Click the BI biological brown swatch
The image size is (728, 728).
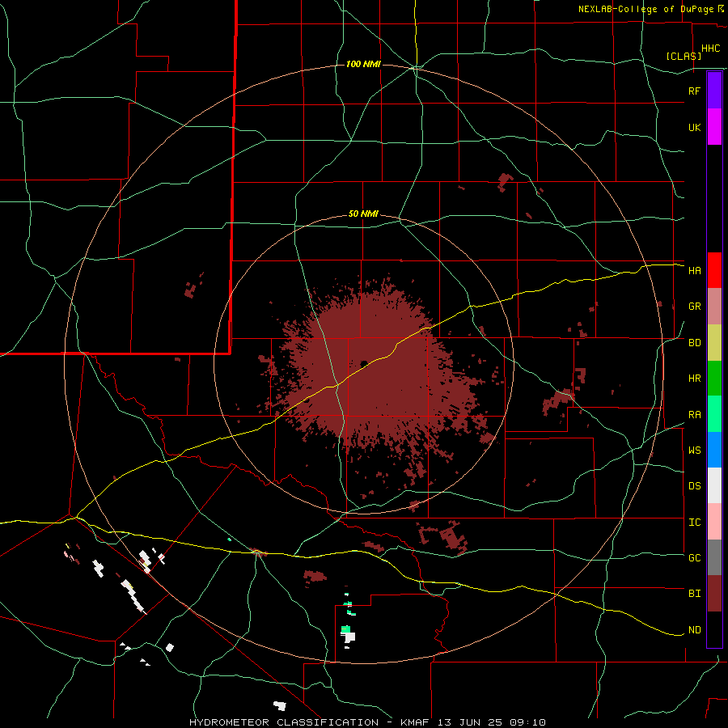(x=714, y=594)
